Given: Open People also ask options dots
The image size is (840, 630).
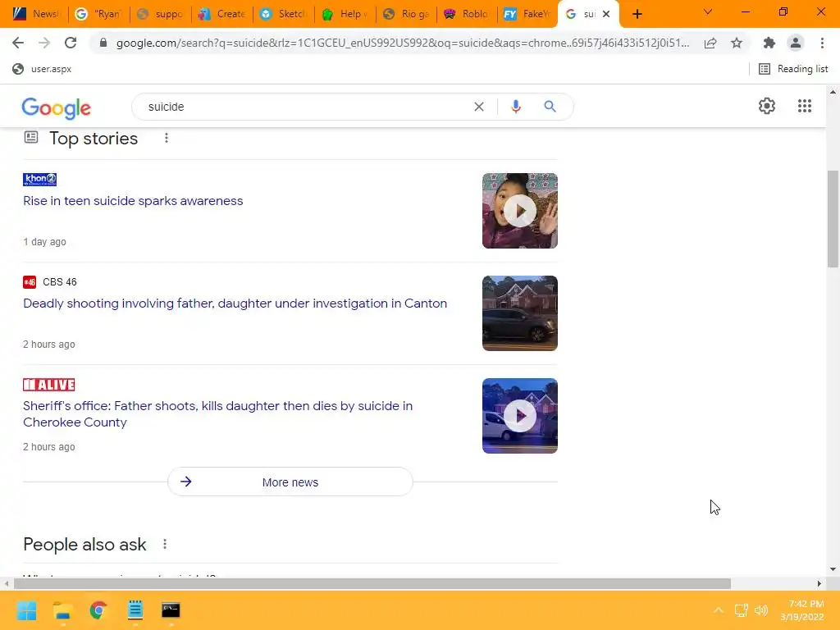Looking at the screenshot, I should (x=165, y=545).
